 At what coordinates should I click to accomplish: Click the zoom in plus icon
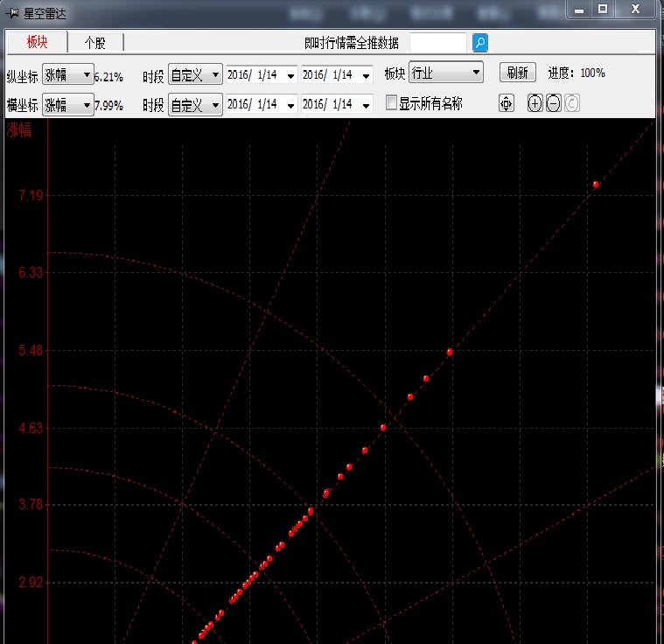click(535, 104)
